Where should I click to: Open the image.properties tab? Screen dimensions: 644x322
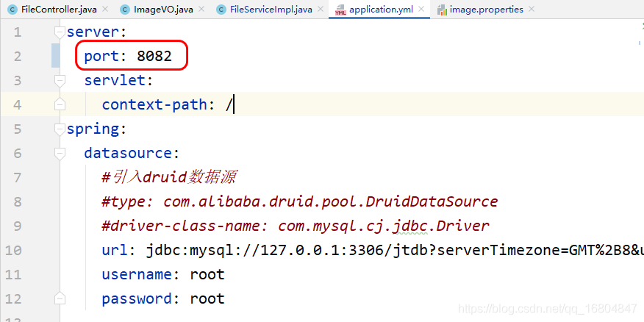[486, 10]
